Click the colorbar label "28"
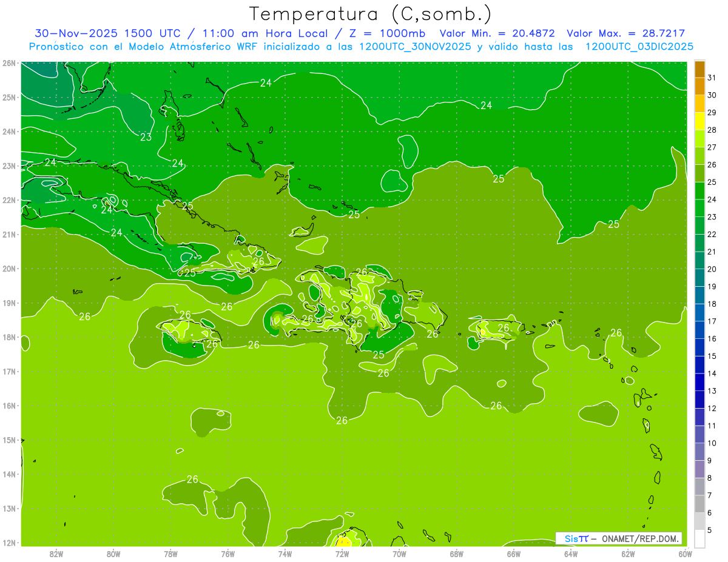 (712, 130)
